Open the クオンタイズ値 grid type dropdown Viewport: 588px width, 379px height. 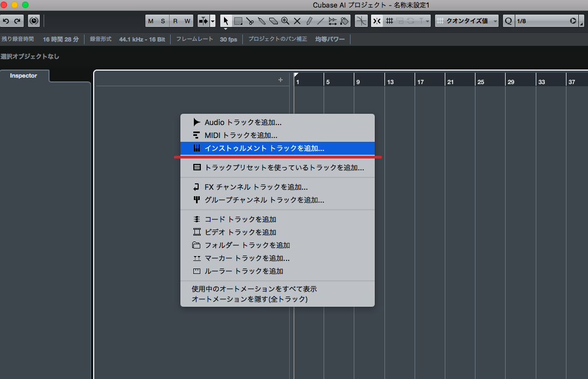(x=467, y=21)
